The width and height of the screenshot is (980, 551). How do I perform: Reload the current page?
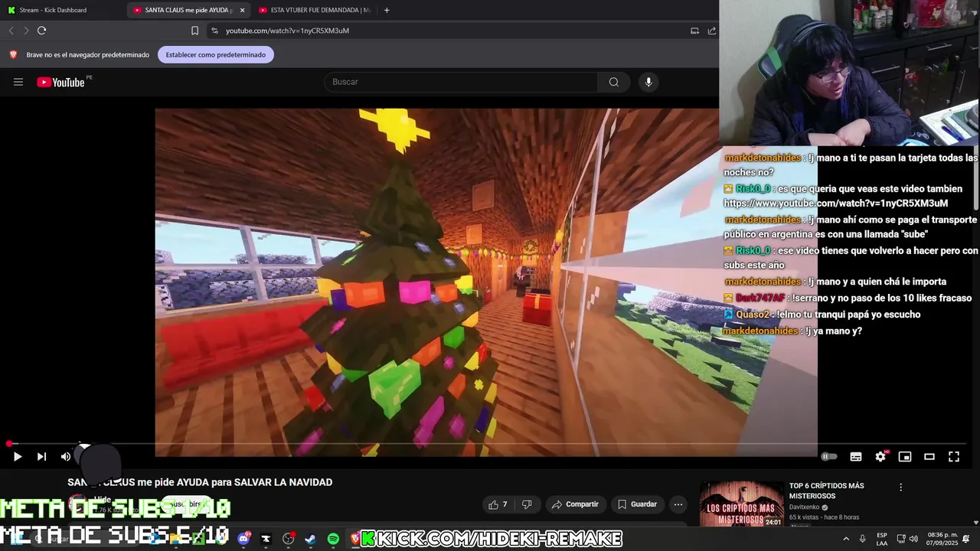coord(42,31)
